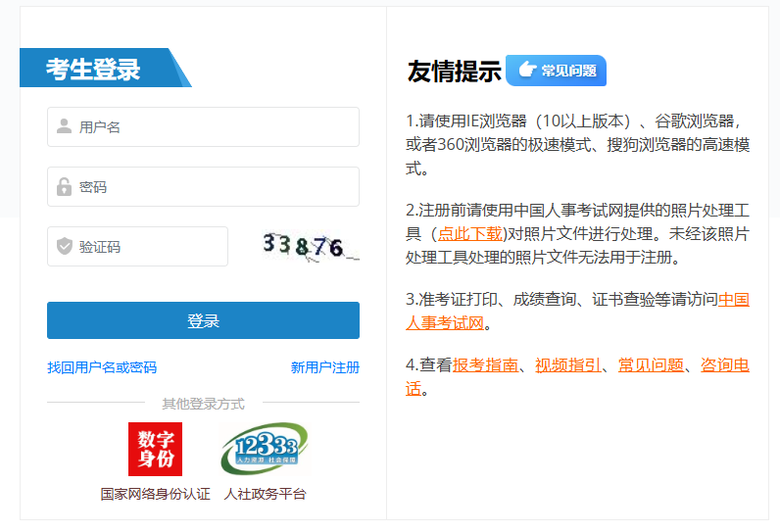780x532 pixels.
Task: Focus the 密码 text box
Action: pyautogui.click(x=216, y=186)
